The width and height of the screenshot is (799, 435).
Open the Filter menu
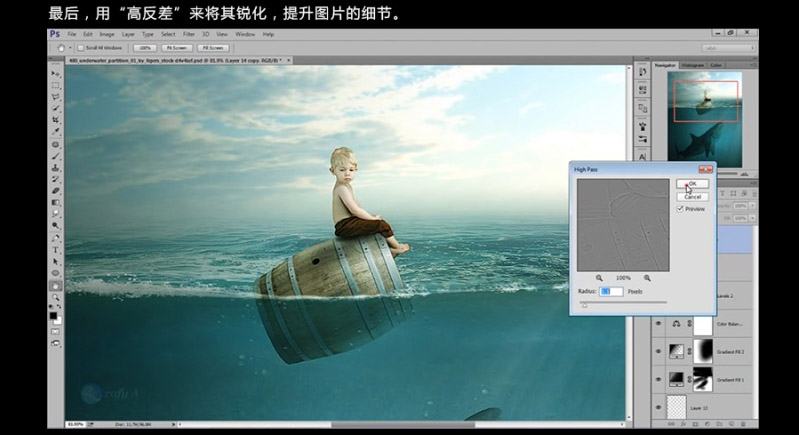click(189, 34)
